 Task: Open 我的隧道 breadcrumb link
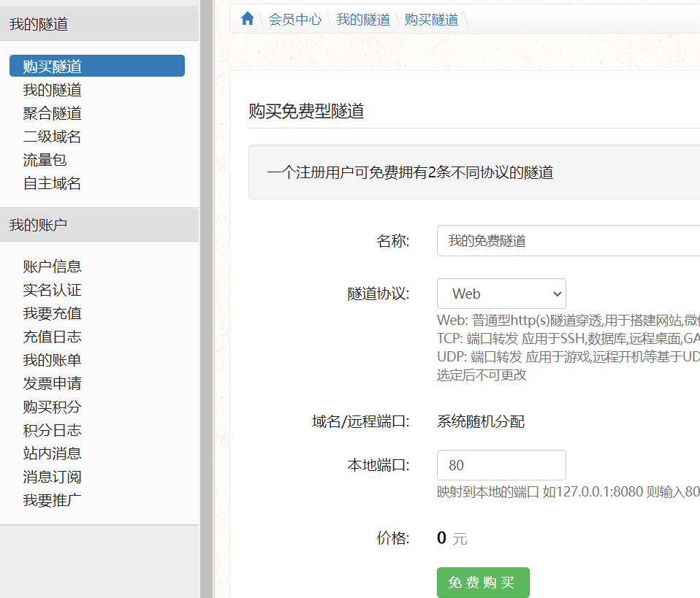[363, 20]
